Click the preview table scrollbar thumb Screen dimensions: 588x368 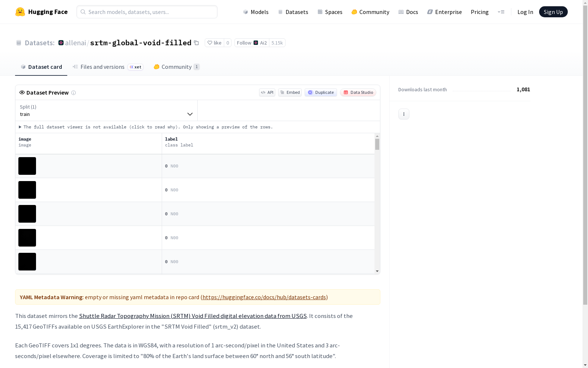[x=377, y=144]
